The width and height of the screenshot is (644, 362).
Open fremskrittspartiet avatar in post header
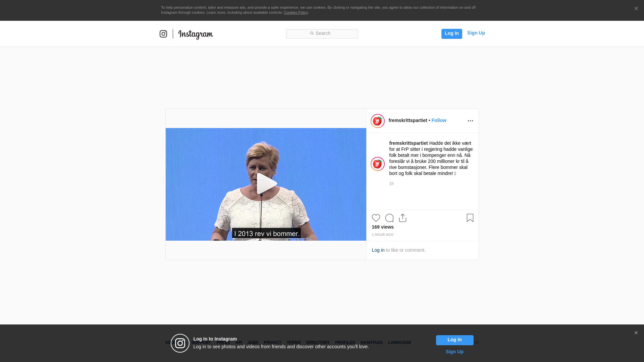[x=378, y=121]
